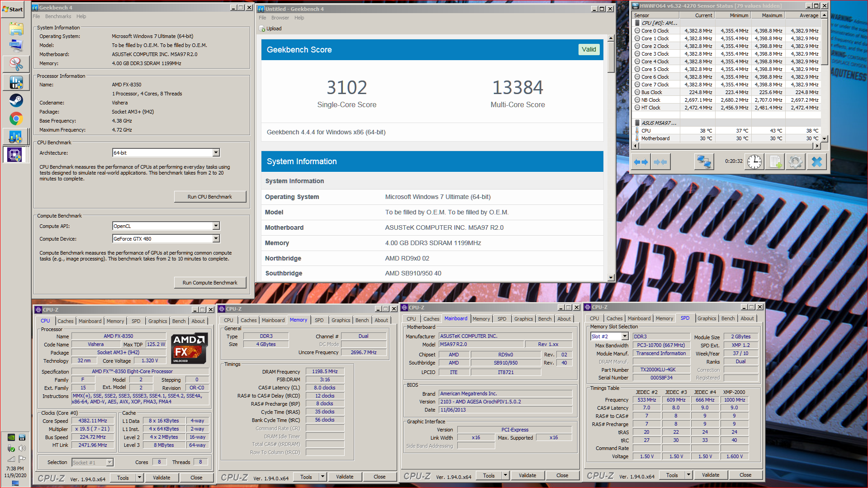Click the Multiplier value x 19.5 field

[x=92, y=429]
